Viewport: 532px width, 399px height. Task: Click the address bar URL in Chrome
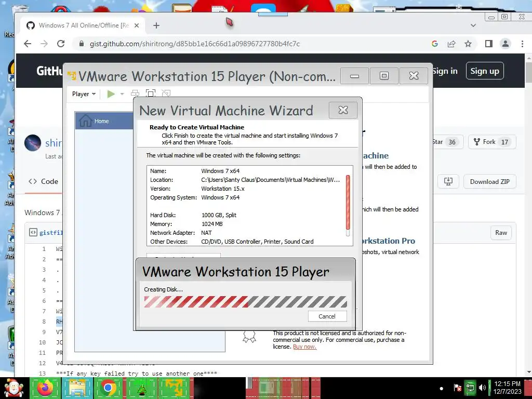(x=195, y=44)
